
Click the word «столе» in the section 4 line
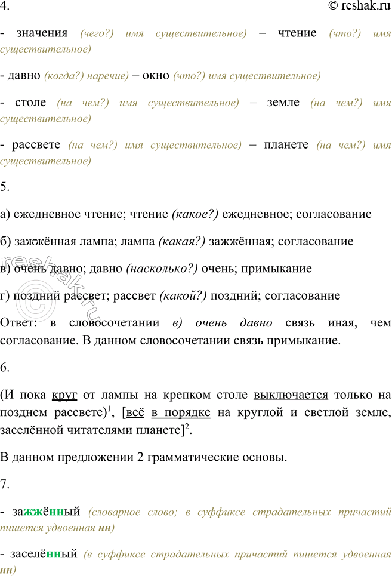(x=30, y=102)
